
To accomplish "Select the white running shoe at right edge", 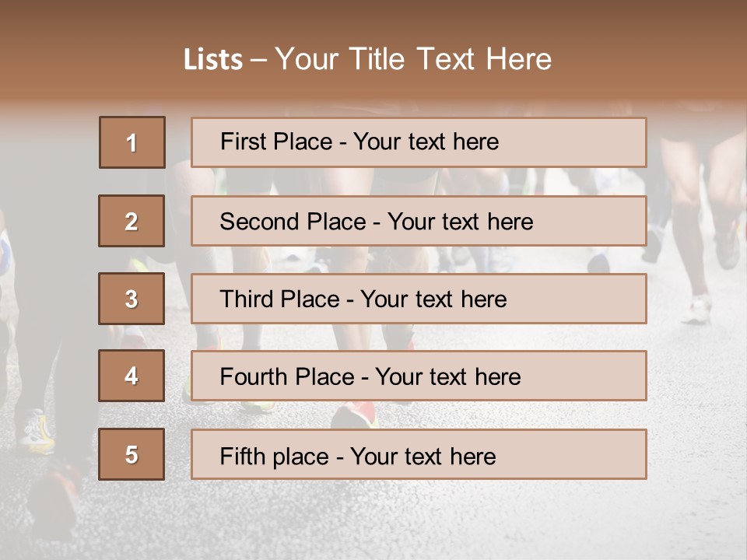I will tap(697, 310).
